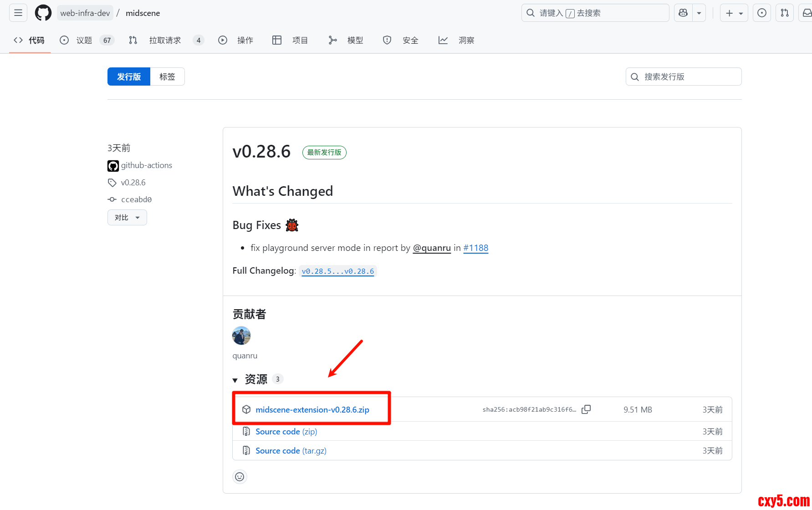
Task: Expand the Copilot dropdown arrow
Action: [x=699, y=13]
